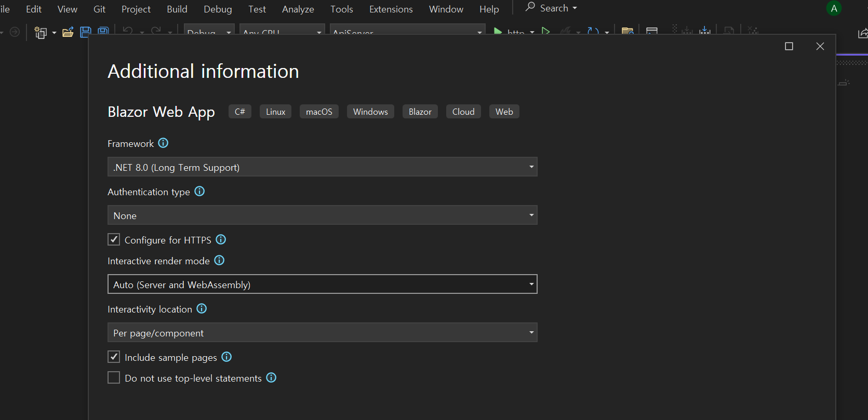Click the C# tag
This screenshot has width=868, height=420.
tap(240, 112)
